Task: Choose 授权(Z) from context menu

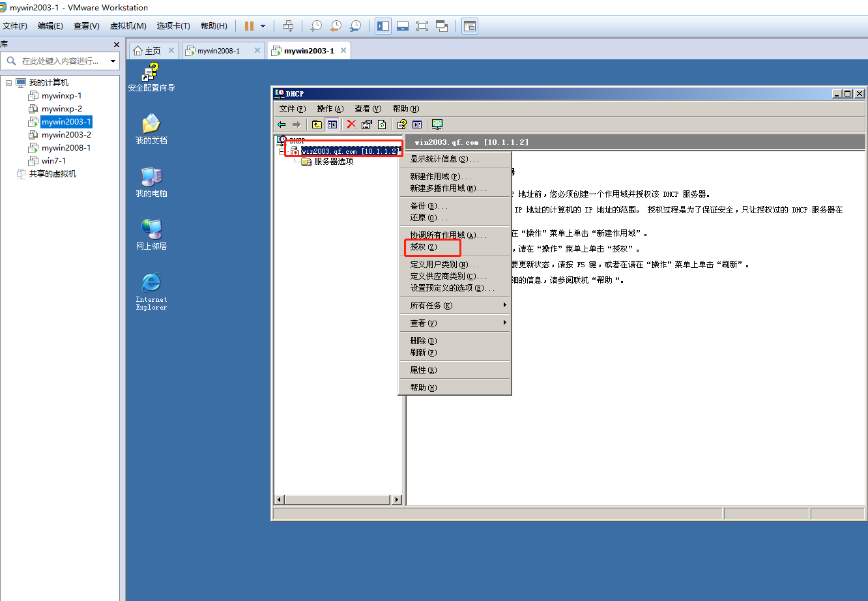Action: (x=455, y=247)
